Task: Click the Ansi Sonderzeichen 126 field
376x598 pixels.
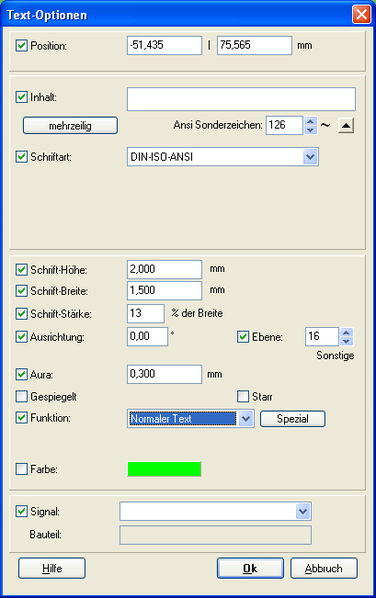Action: [x=284, y=125]
